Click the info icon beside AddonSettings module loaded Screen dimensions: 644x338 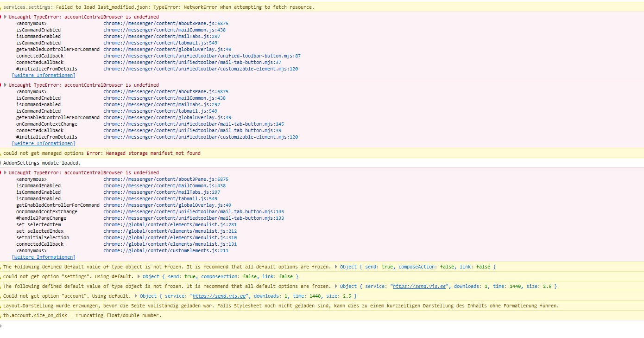point(1,163)
